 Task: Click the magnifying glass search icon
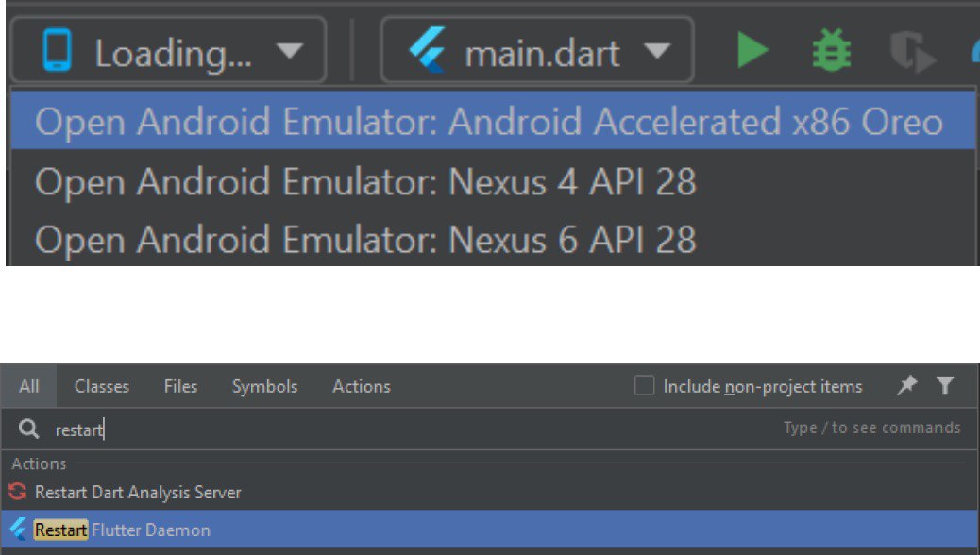[x=28, y=429]
